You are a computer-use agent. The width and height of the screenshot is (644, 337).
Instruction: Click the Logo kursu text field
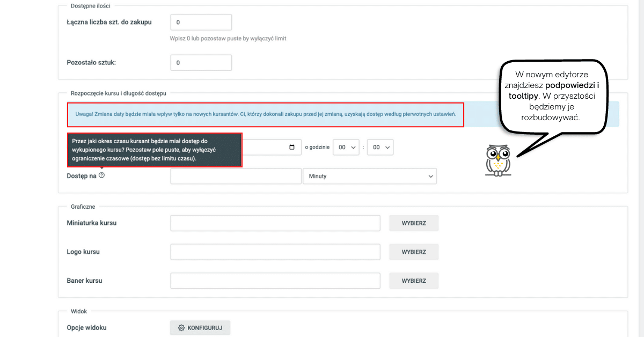pyautogui.click(x=275, y=252)
